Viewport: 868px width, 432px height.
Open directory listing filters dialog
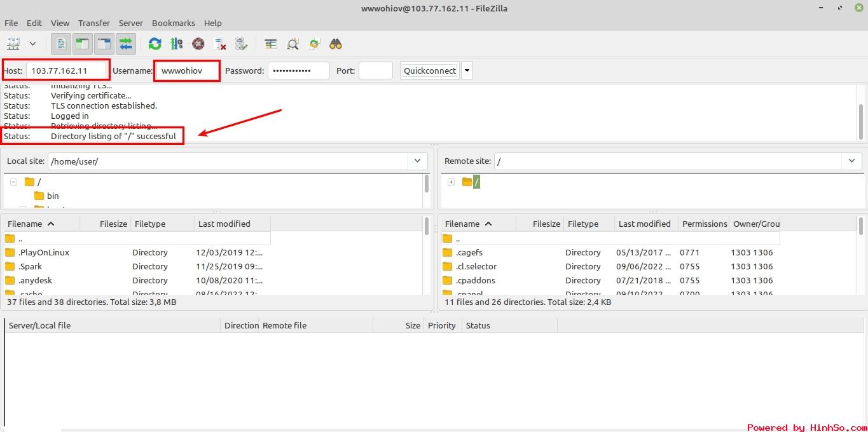point(271,44)
